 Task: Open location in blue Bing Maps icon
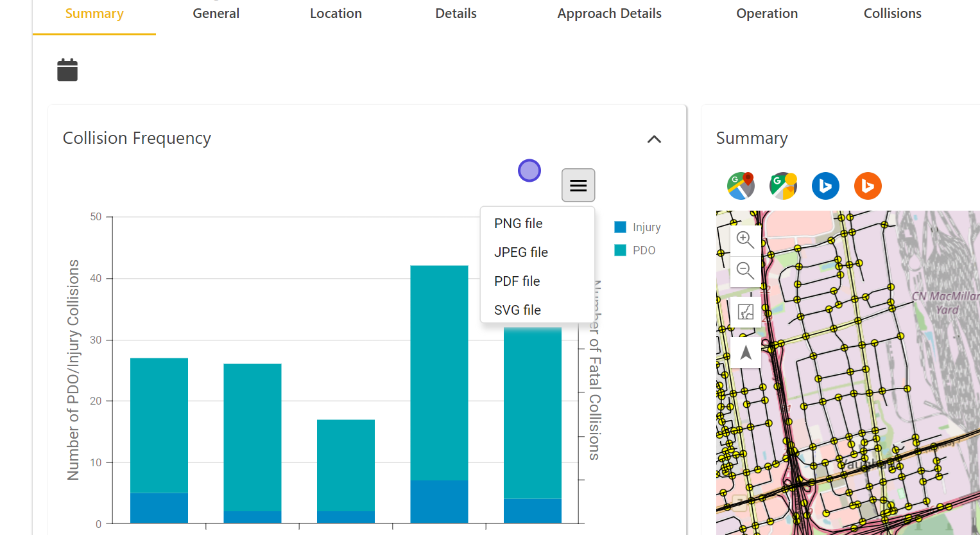point(825,186)
